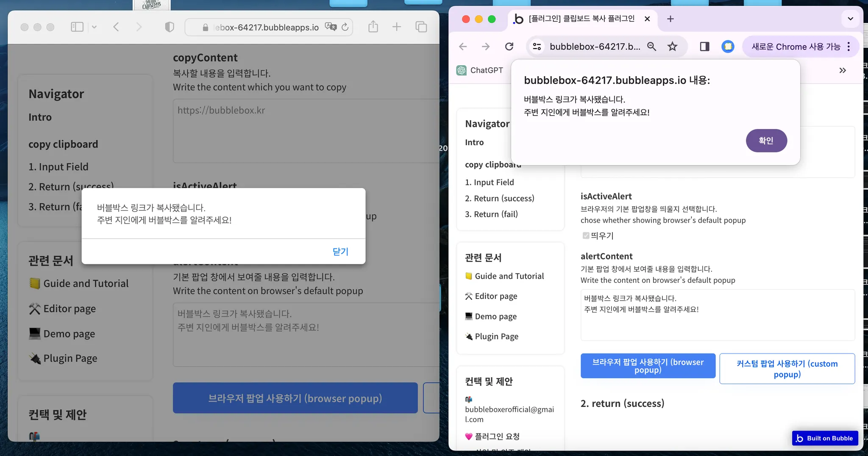Image resolution: width=868 pixels, height=456 pixels.
Task: Open ChatGPT bookmark
Action: tap(480, 70)
